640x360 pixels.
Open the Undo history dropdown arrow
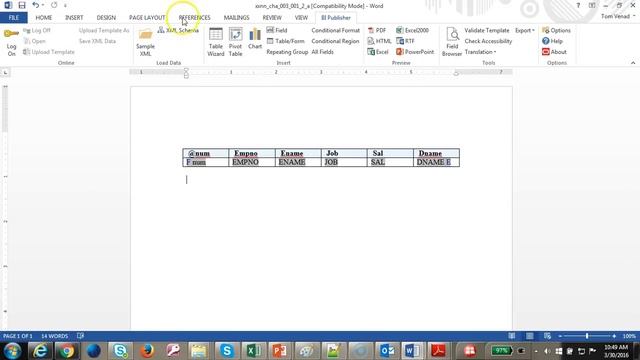pos(43,5)
